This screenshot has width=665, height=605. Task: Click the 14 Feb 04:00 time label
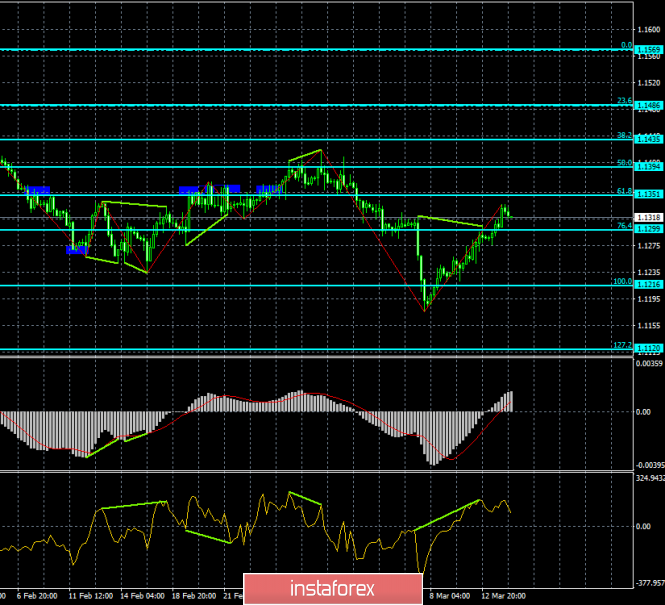(x=142, y=596)
